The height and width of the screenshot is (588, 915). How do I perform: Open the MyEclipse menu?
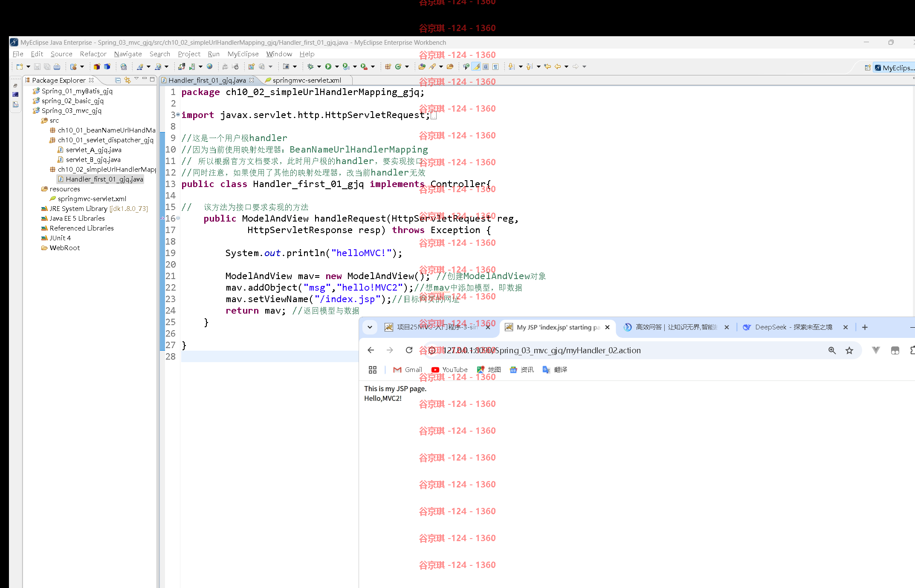(x=243, y=54)
